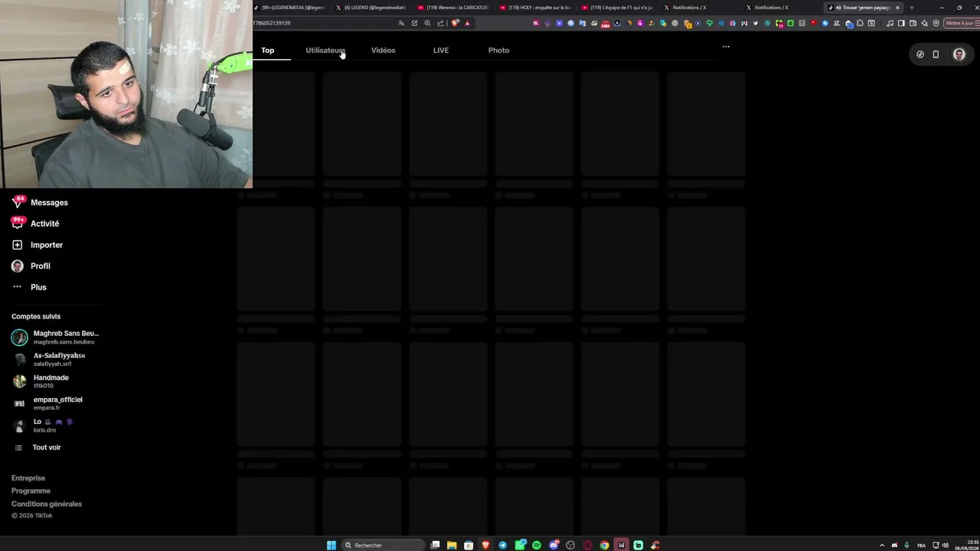Click the Importer plus icon
This screenshot has width=980, height=551.
(x=18, y=245)
